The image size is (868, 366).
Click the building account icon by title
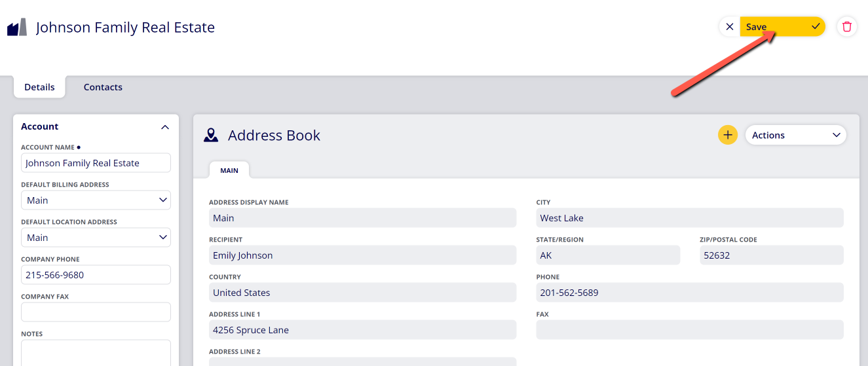(17, 27)
